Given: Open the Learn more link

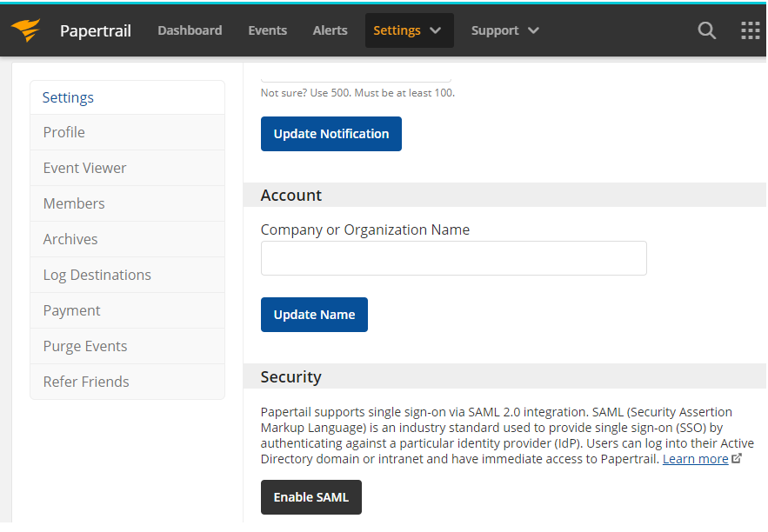Looking at the screenshot, I should [695, 459].
